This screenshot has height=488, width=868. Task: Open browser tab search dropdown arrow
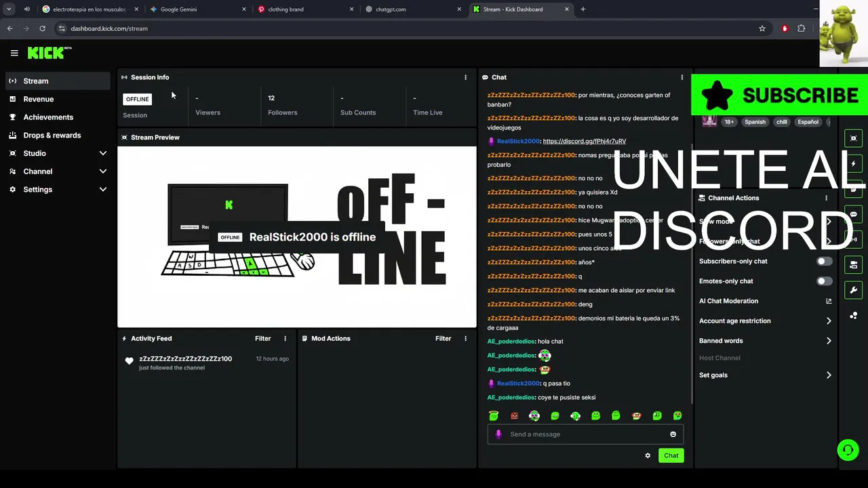[x=9, y=9]
